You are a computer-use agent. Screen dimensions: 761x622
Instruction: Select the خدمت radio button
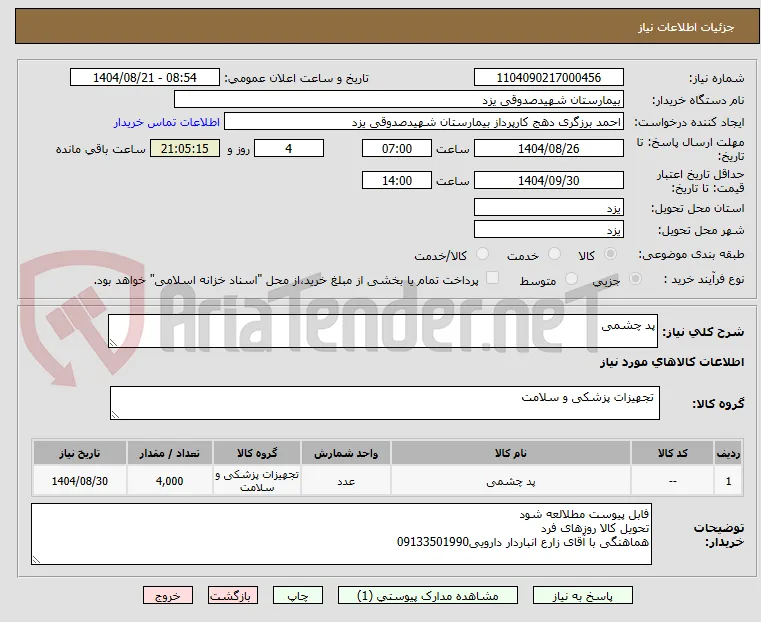554,254
